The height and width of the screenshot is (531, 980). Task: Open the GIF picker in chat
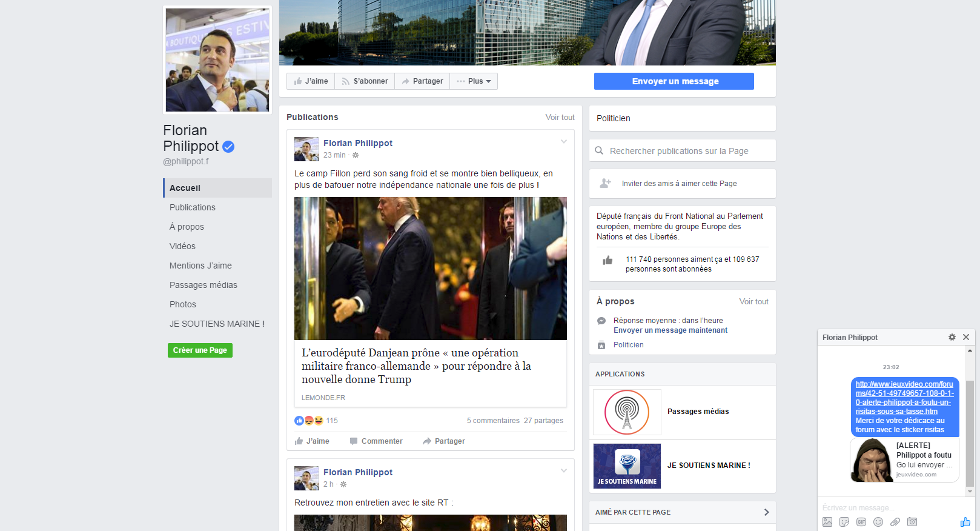coord(861,522)
